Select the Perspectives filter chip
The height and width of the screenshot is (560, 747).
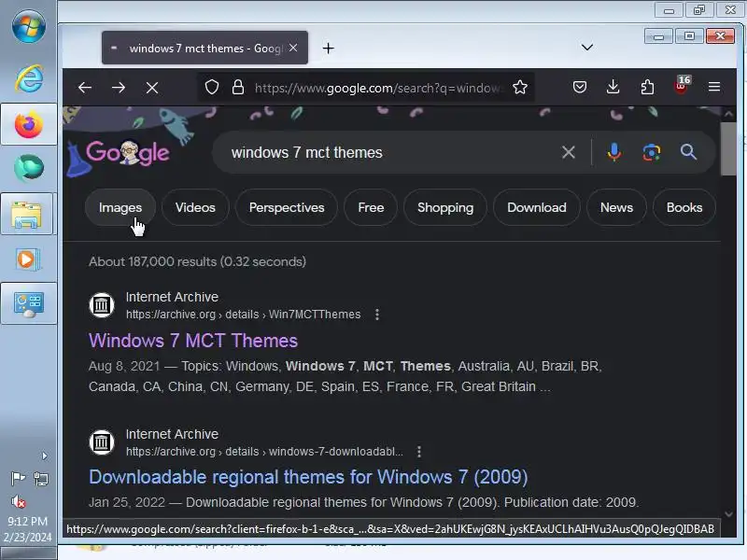287,207
